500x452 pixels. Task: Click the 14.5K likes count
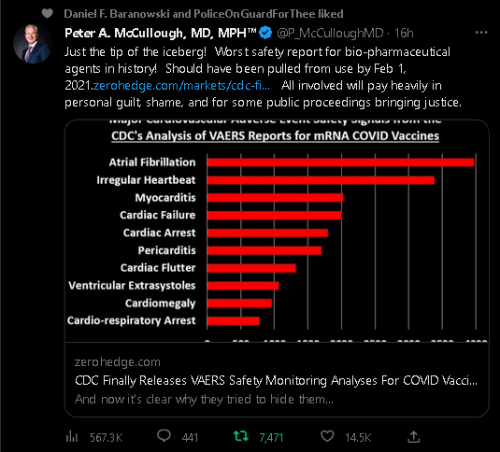click(358, 437)
